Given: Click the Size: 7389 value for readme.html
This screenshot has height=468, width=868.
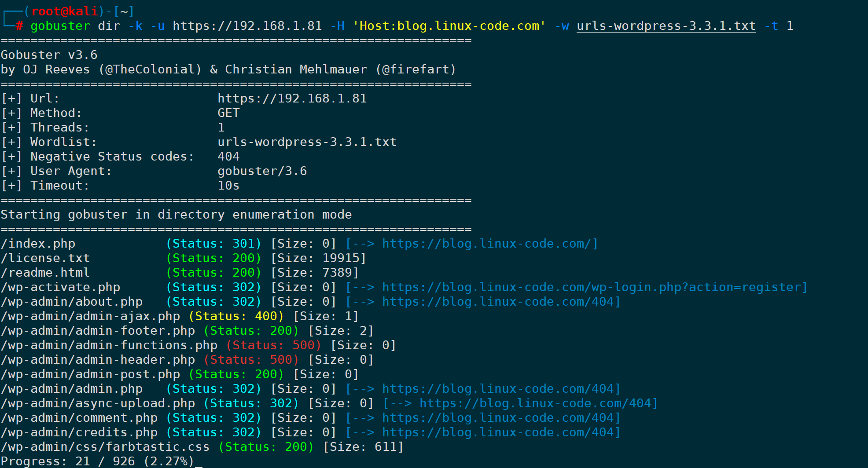Looking at the screenshot, I should coord(315,273).
